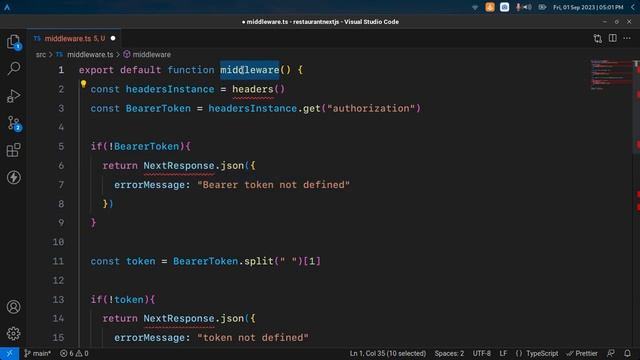The width and height of the screenshot is (640, 360).
Task: Click the editor vertical scrollbar
Action: click(636, 107)
